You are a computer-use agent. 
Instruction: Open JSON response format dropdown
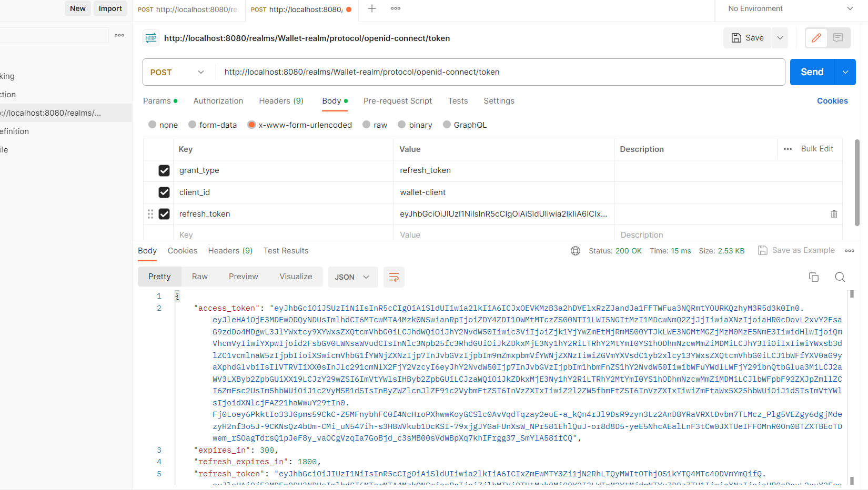click(352, 277)
